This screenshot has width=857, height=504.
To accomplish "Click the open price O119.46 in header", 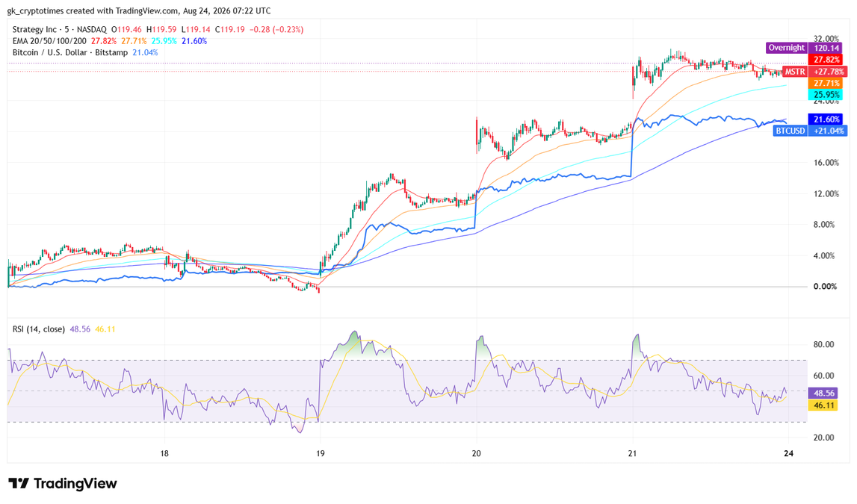I will [126, 29].
